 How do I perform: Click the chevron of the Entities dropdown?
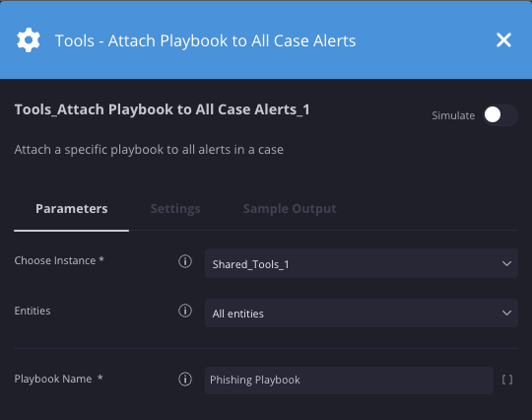[506, 314]
